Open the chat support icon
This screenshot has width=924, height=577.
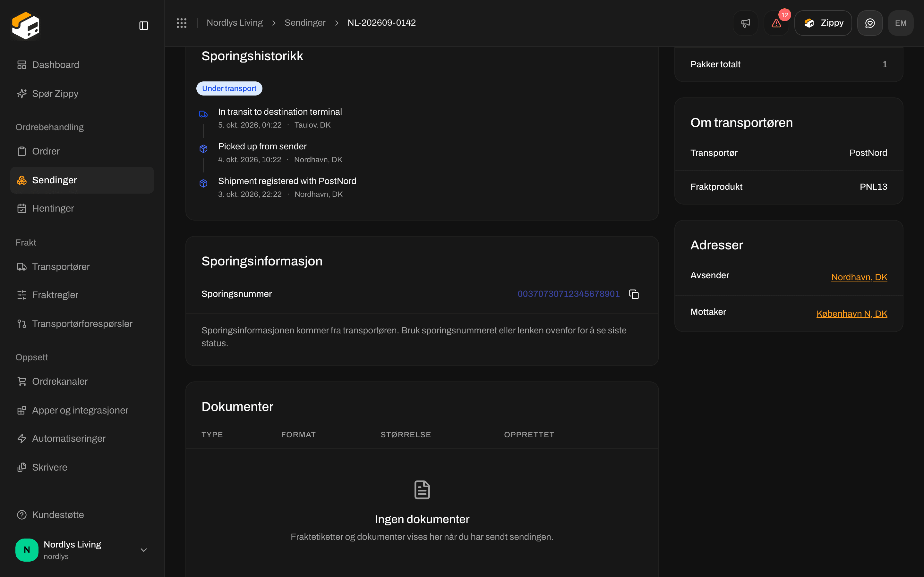870,23
